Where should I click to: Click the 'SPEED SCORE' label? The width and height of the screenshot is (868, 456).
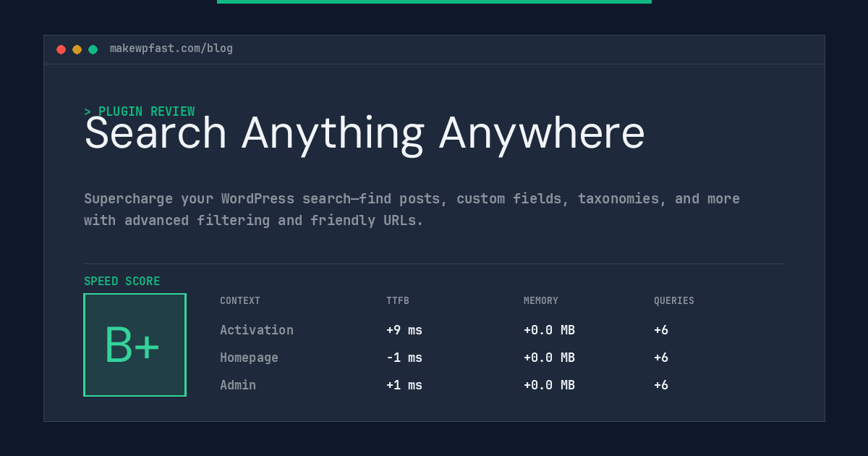tap(122, 282)
